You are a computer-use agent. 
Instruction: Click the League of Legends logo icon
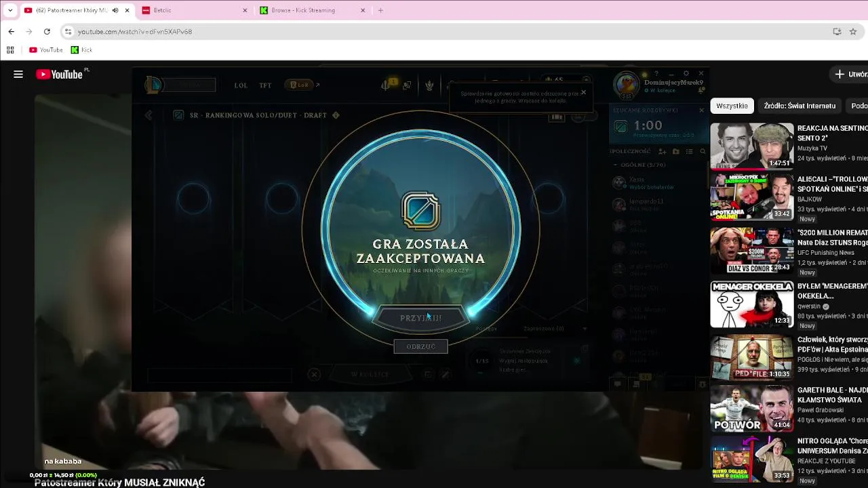click(154, 85)
